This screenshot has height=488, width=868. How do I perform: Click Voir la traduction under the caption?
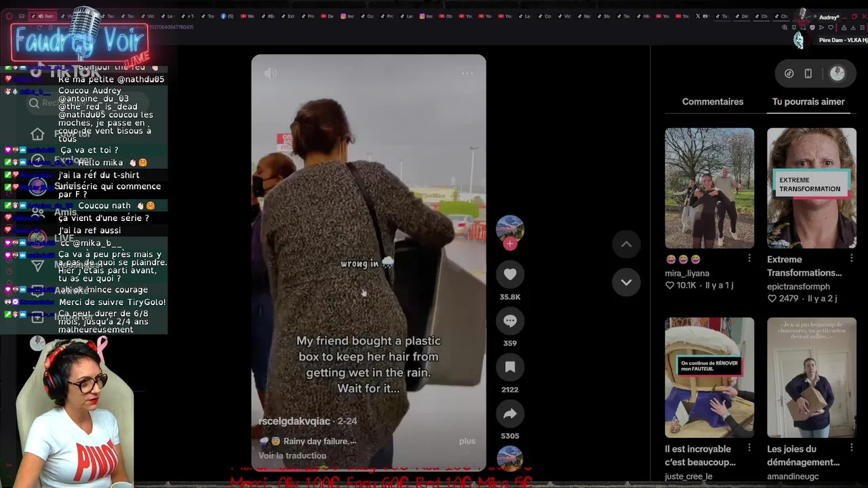pos(292,455)
